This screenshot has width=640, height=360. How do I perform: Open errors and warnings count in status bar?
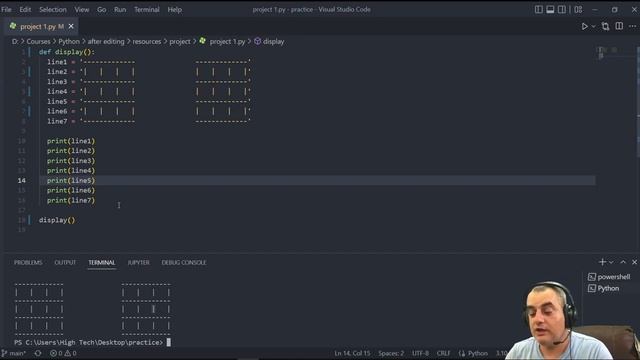pyautogui.click(x=63, y=353)
